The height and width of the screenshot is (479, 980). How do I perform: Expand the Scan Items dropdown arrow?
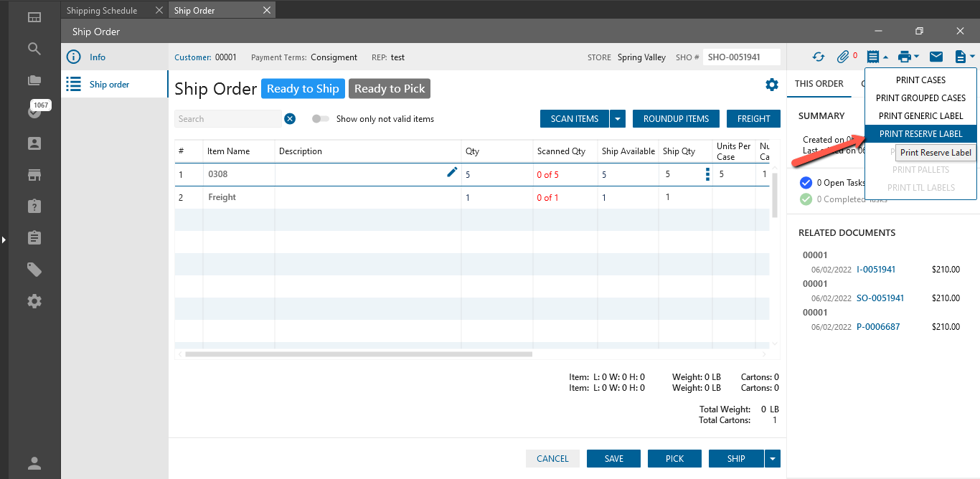[618, 119]
